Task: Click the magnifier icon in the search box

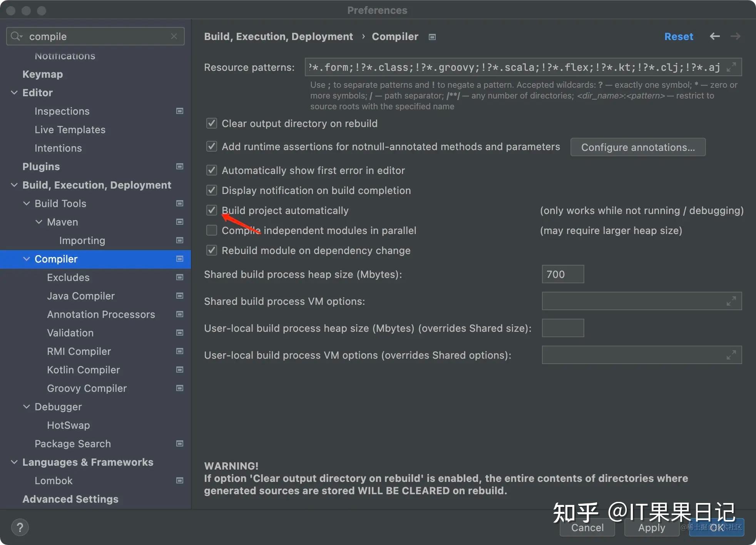Action: point(16,36)
